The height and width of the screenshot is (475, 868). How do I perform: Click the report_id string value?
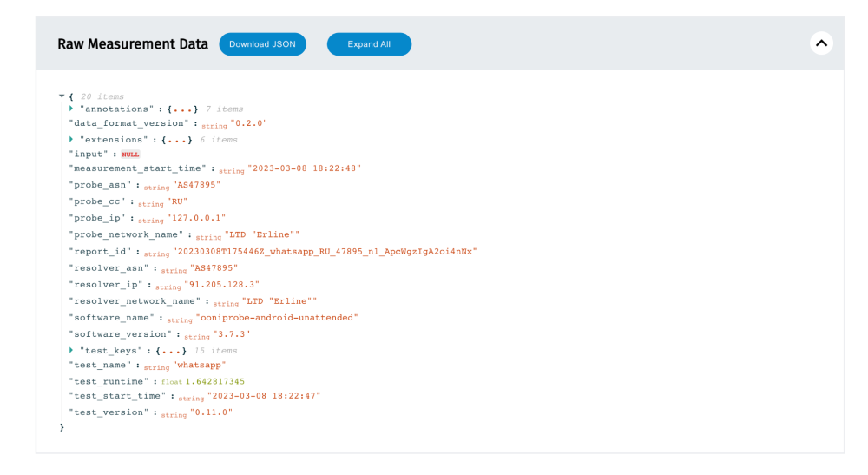tap(325, 252)
